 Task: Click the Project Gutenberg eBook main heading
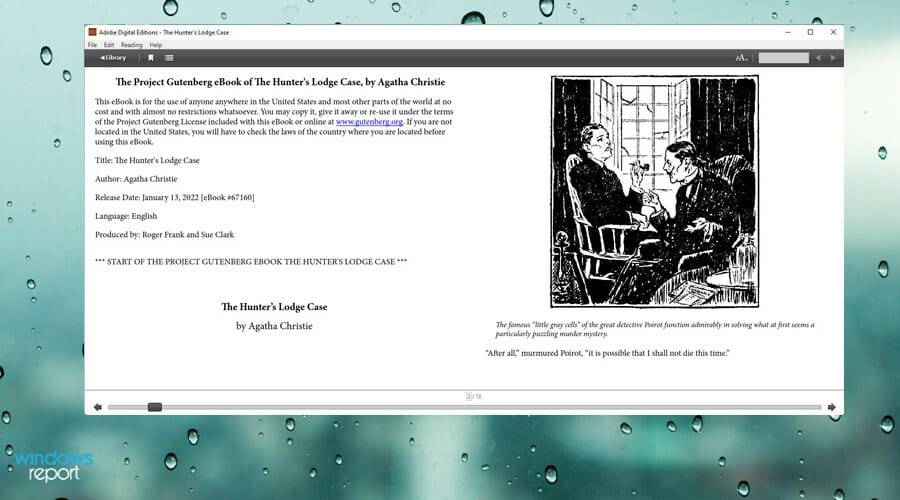pyautogui.click(x=280, y=82)
